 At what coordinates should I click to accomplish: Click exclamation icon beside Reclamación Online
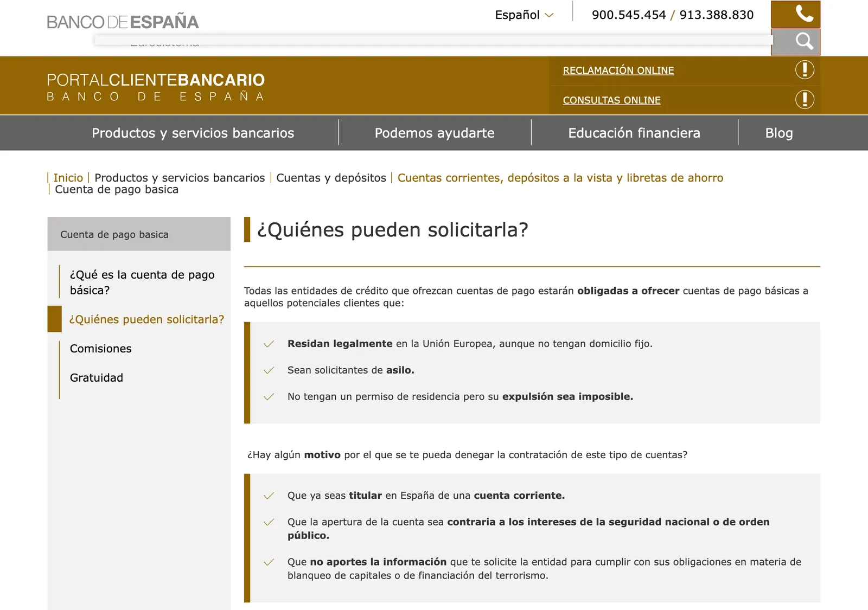point(805,70)
